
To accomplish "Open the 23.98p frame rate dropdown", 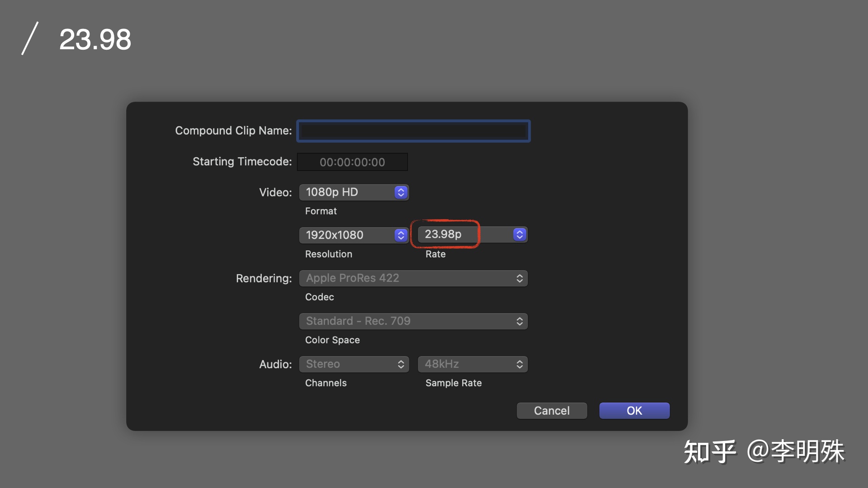I will click(472, 235).
